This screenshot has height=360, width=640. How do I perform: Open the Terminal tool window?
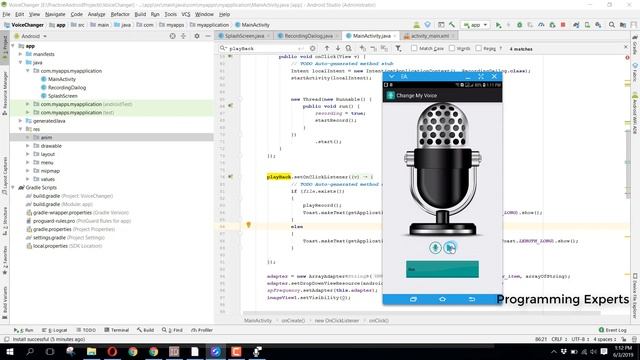(117, 330)
